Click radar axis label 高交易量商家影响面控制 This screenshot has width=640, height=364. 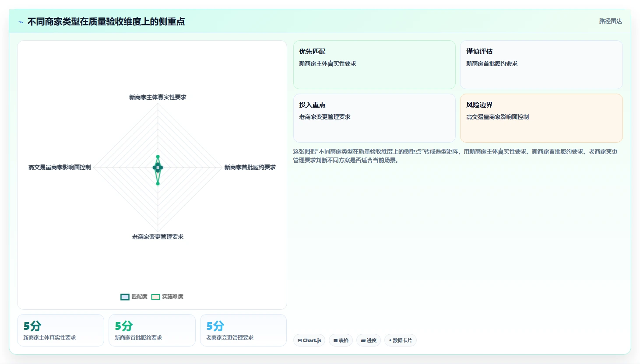pyautogui.click(x=60, y=167)
